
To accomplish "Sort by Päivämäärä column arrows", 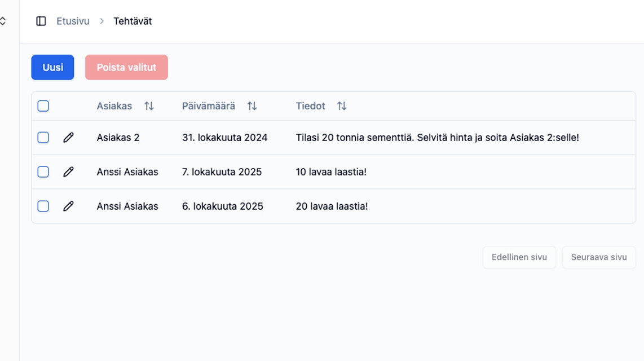I will click(252, 106).
